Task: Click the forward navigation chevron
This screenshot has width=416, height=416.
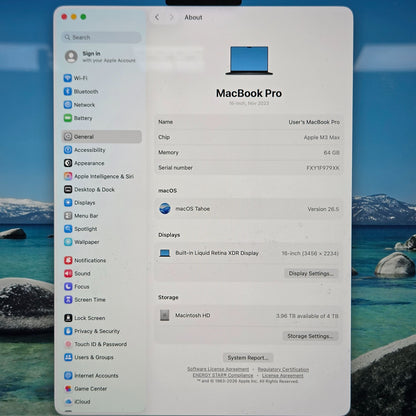Action: point(172,17)
